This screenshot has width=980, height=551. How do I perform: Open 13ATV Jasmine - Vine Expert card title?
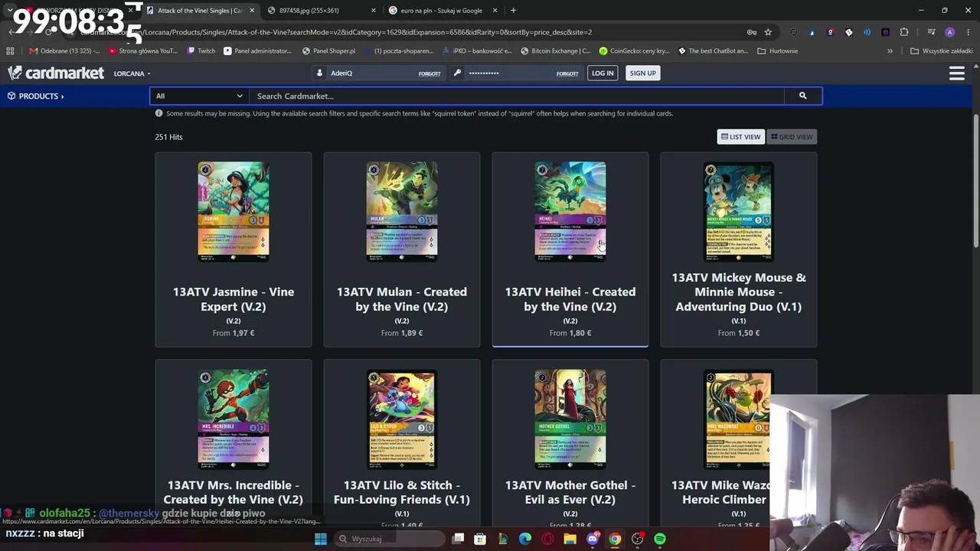[234, 299]
